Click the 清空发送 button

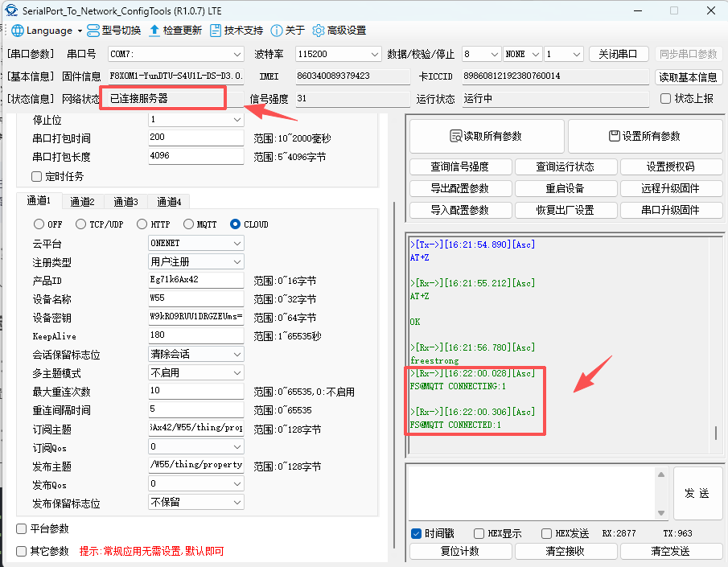[671, 551]
